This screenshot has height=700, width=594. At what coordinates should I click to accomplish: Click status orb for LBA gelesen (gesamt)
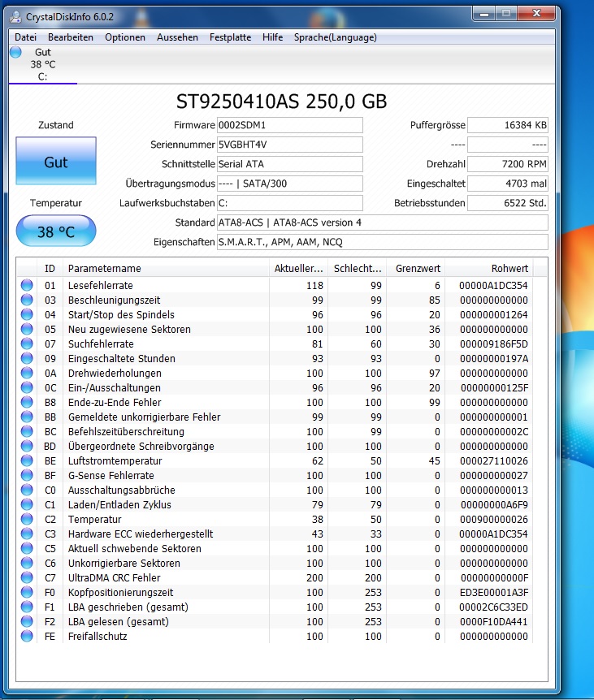tap(27, 621)
